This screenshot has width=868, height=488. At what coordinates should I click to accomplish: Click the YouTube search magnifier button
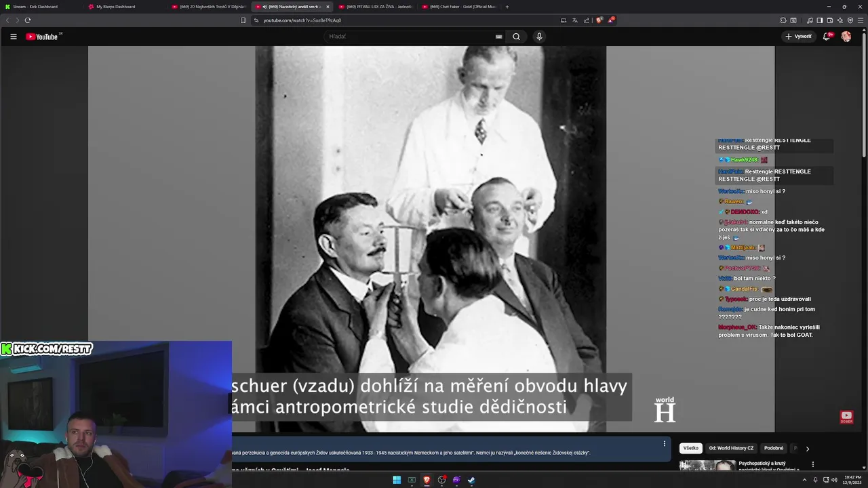(516, 37)
